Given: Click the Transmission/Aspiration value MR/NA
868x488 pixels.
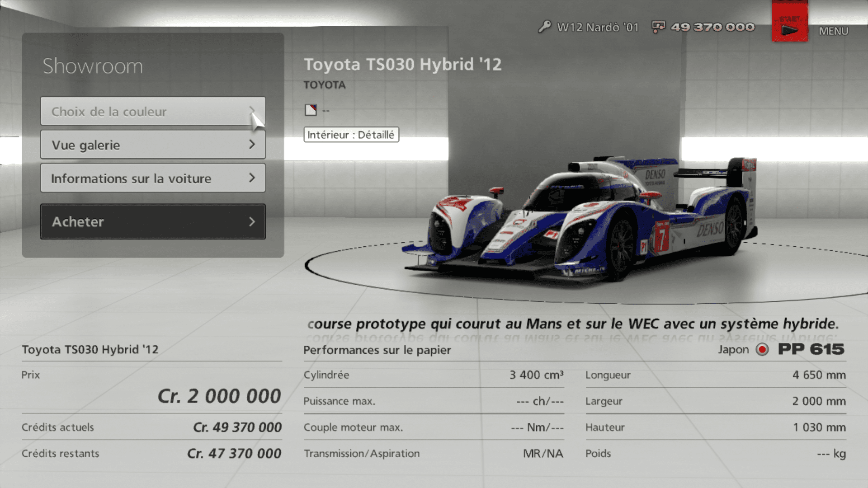Looking at the screenshot, I should 543,453.
